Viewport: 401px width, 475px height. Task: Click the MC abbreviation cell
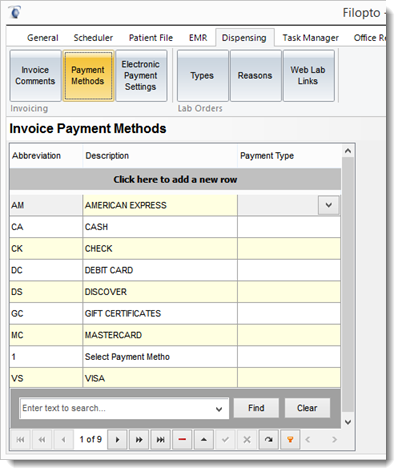46,335
